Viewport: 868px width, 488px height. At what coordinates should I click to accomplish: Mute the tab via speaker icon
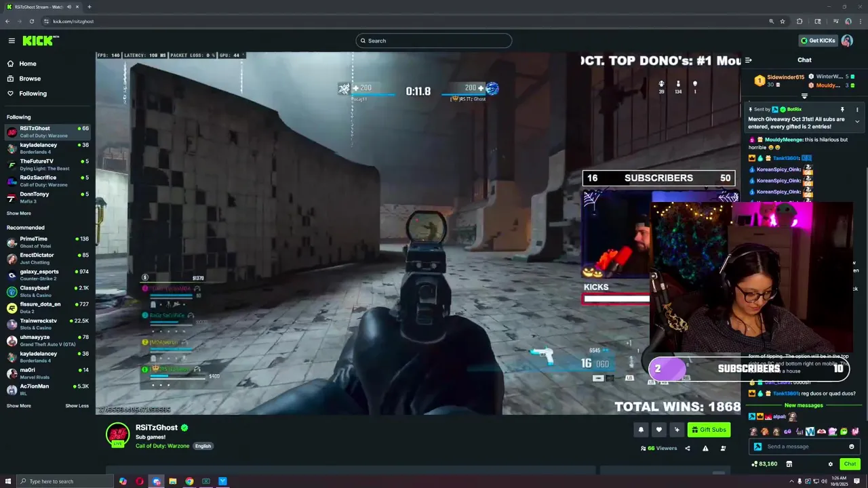pos(69,7)
